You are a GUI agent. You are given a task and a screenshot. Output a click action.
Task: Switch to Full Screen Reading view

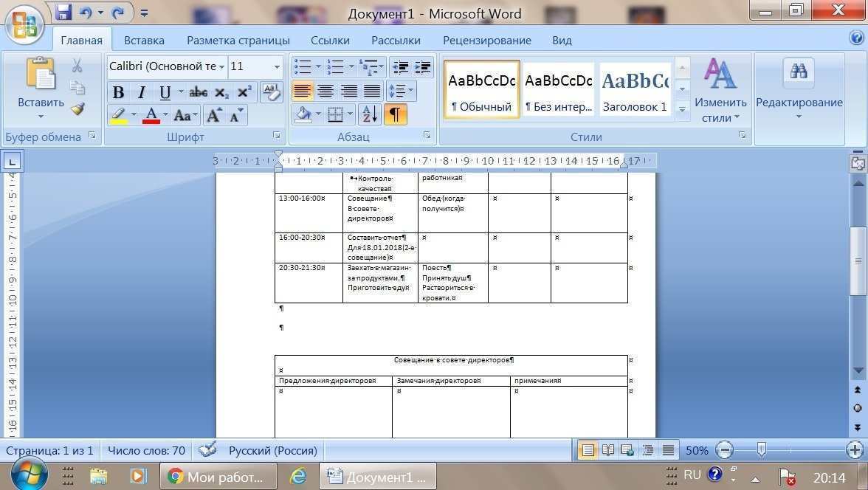tap(607, 450)
